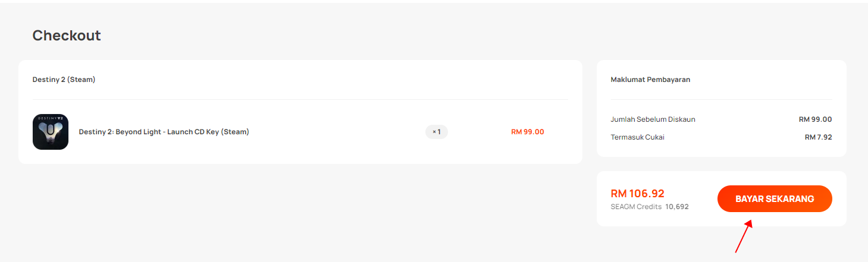This screenshot has height=262, width=868.
Task: Click the Destiny 2 game cover icon
Action: click(51, 132)
